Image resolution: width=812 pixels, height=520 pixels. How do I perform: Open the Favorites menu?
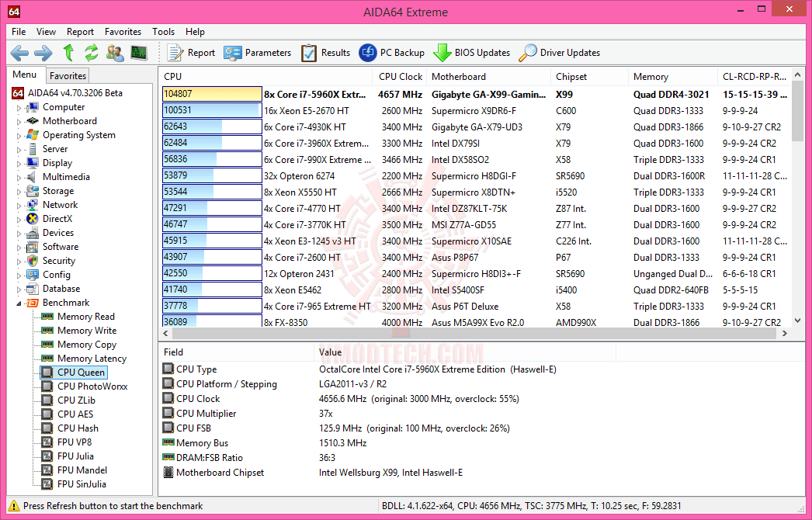(x=123, y=32)
